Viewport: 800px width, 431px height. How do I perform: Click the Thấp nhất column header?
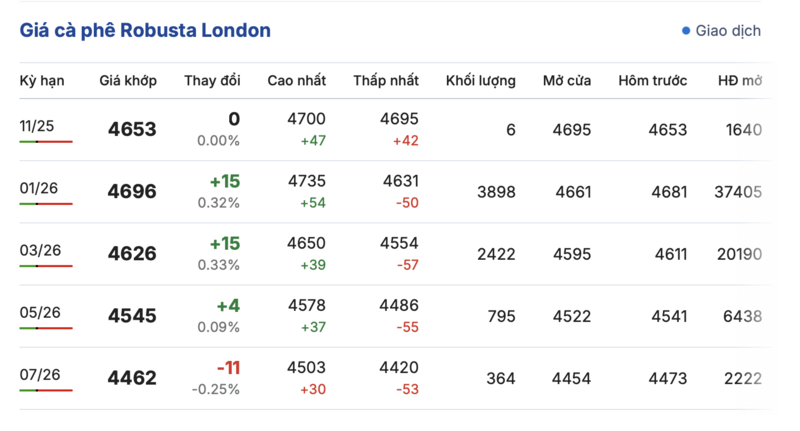click(x=386, y=81)
